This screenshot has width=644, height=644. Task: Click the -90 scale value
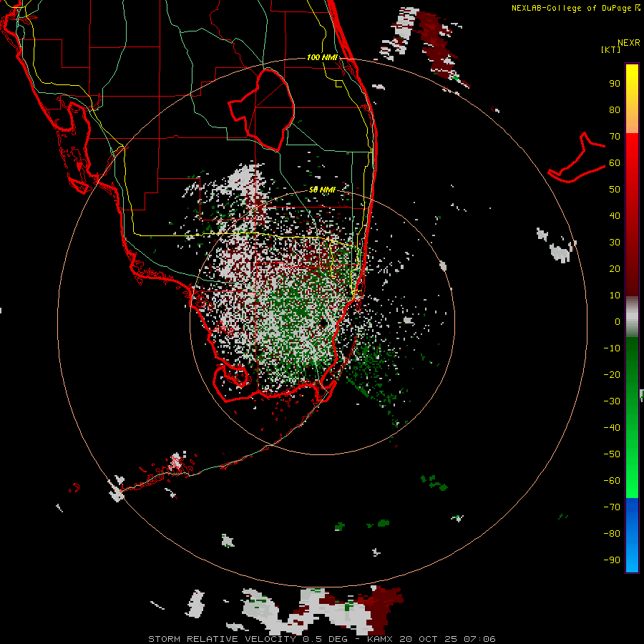612,560
